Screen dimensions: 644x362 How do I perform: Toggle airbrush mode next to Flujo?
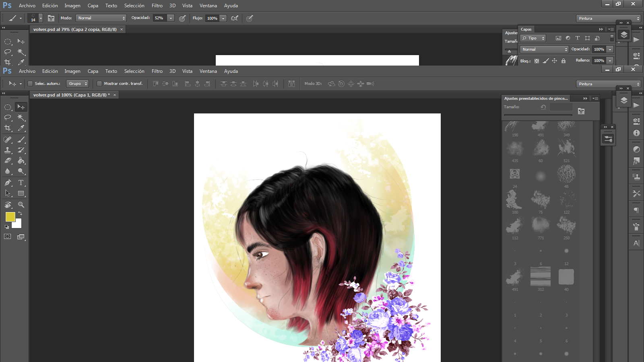[235, 18]
